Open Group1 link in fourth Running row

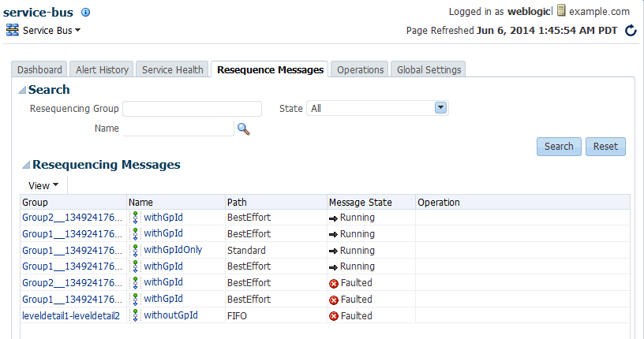pyautogui.click(x=72, y=266)
